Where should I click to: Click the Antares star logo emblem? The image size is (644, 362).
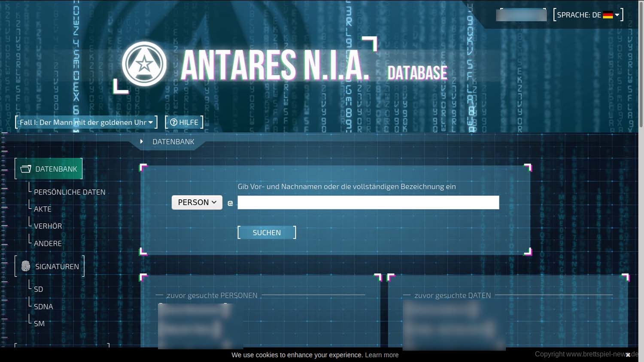tap(144, 64)
